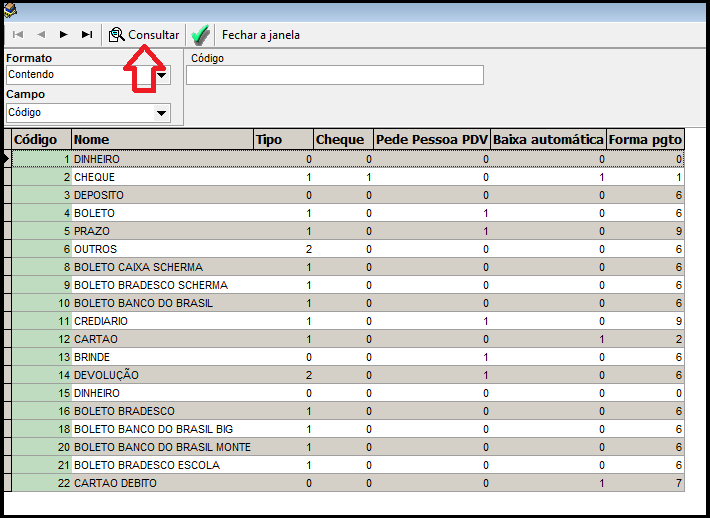
Task: Click the Baixa automática column header
Action: click(x=548, y=140)
